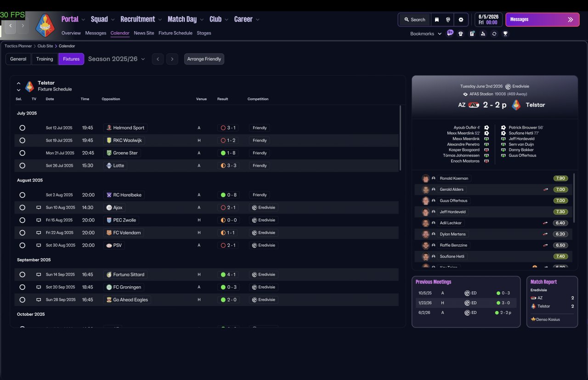Select the RC Harelbeke fixture radio
Image resolution: width=588 pixels, height=380 pixels.
click(x=22, y=195)
